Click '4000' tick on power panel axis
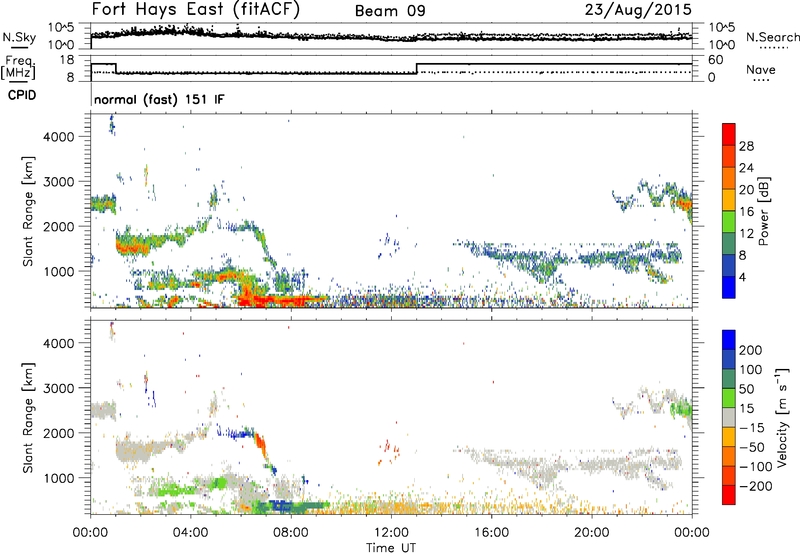The height and width of the screenshot is (554, 800). [58, 137]
